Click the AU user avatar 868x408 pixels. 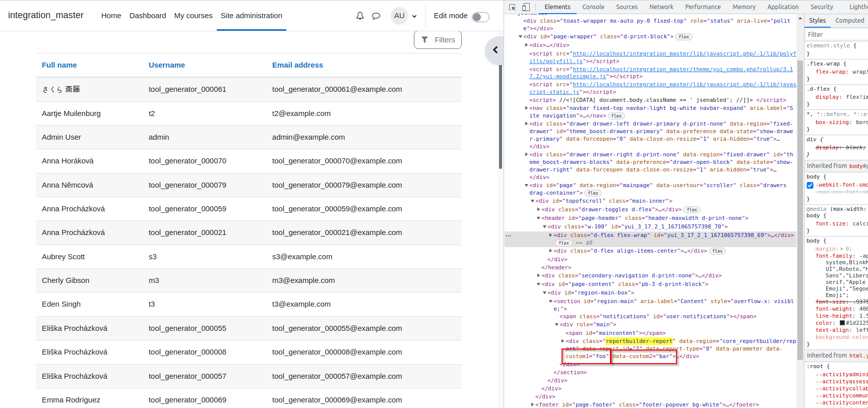pyautogui.click(x=399, y=16)
